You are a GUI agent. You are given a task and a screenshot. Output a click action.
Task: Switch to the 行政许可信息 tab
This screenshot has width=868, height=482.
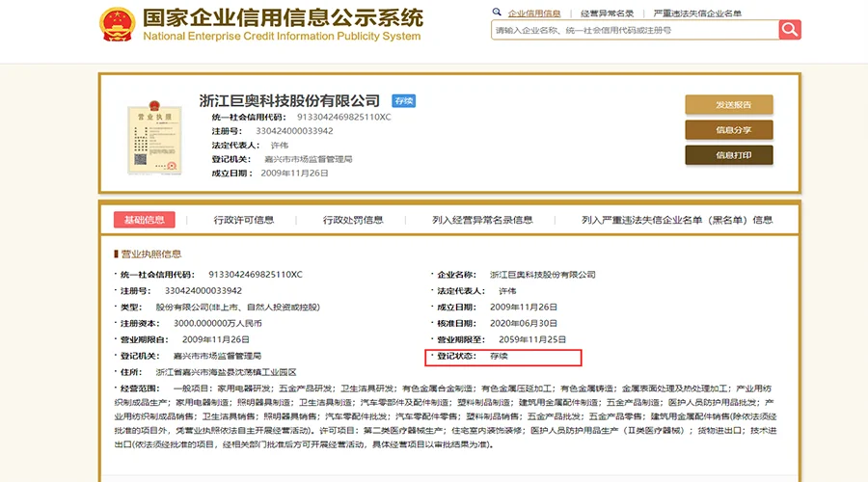tap(244, 220)
